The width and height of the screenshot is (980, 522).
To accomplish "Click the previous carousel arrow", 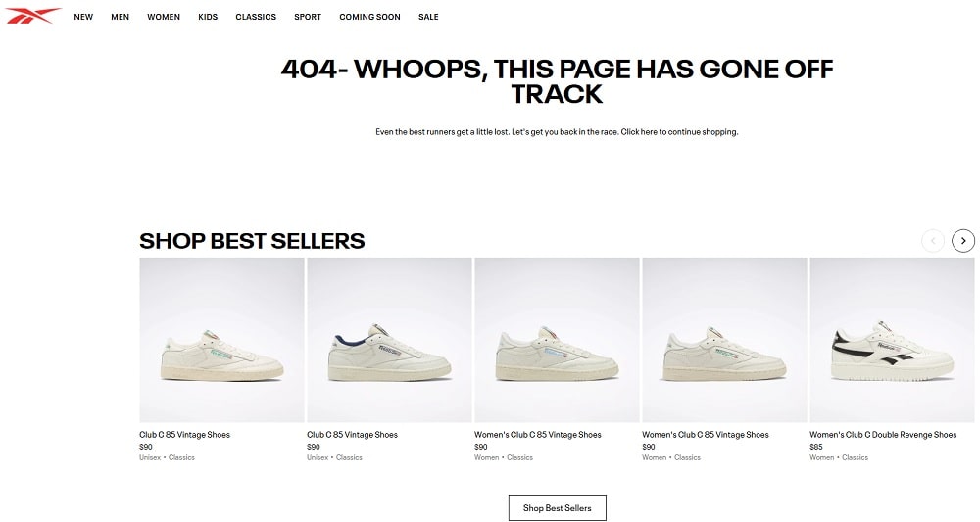I will pyautogui.click(x=933, y=240).
